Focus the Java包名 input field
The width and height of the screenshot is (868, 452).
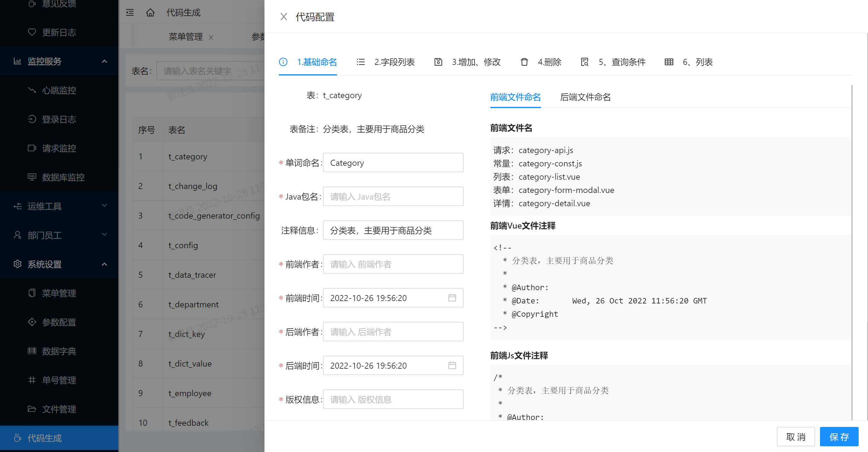pyautogui.click(x=393, y=197)
